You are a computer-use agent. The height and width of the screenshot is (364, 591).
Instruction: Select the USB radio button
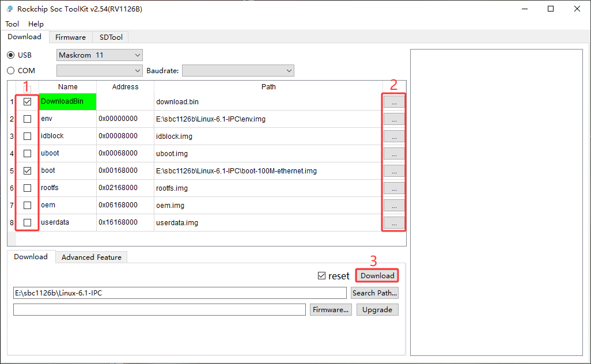point(10,55)
